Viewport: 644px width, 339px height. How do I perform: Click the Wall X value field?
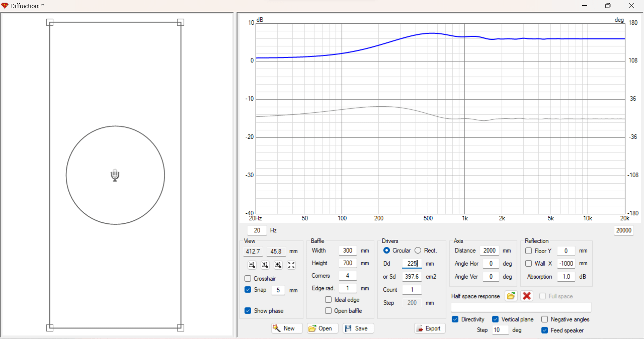click(x=566, y=264)
